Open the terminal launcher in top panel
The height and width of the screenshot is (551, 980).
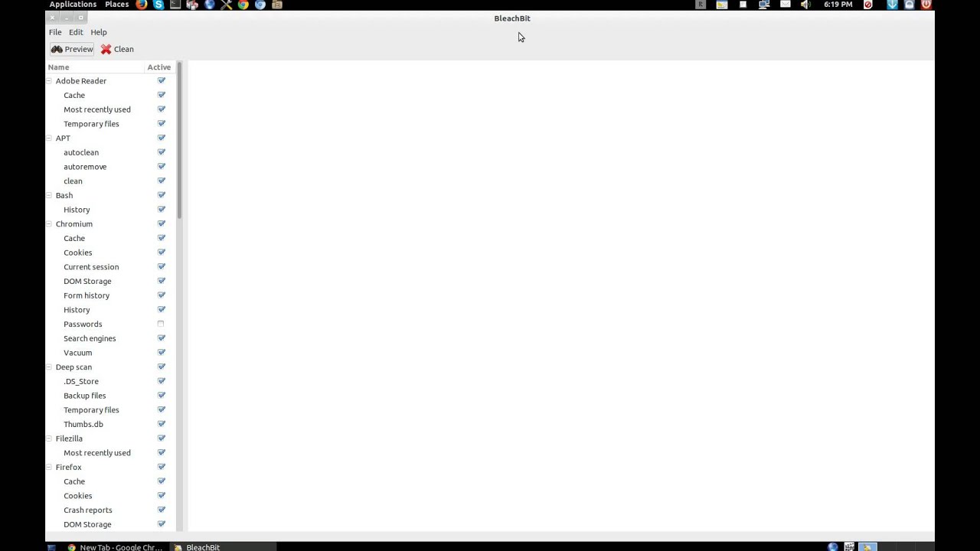point(175,5)
